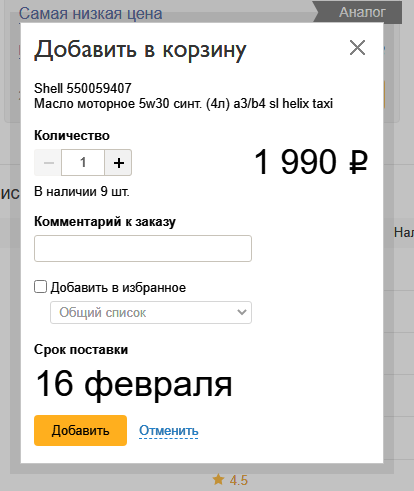Click the Добавить в корзину dialog title
This screenshot has width=414, height=491.
[x=140, y=50]
